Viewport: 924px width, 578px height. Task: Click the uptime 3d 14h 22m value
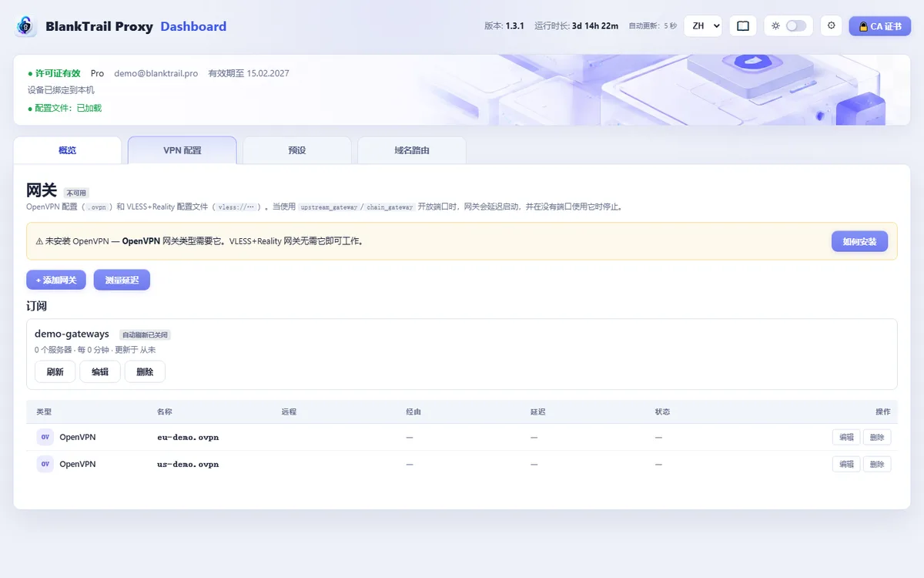pyautogui.click(x=595, y=26)
